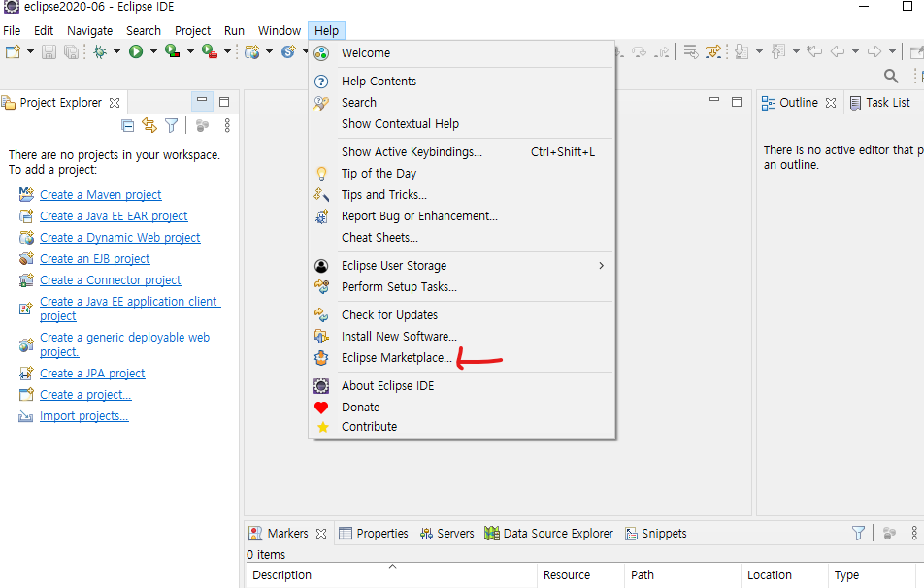Open About Eclipse IDE entry
This screenshot has height=588, width=924.
point(388,386)
